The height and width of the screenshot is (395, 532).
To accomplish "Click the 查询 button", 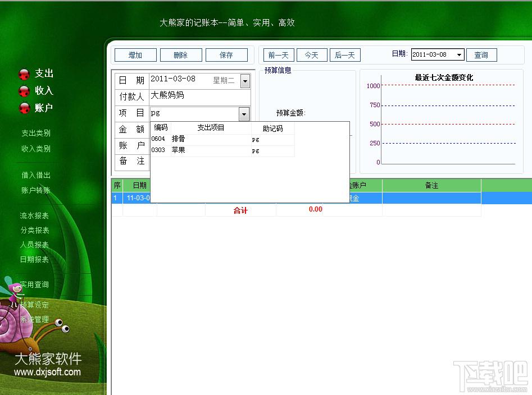I will [x=481, y=55].
